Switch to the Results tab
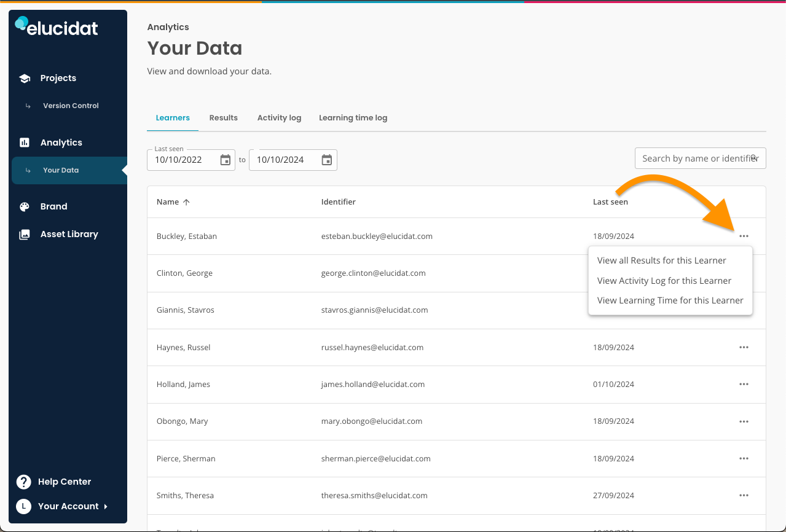Viewport: 786px width, 532px height. tap(224, 117)
